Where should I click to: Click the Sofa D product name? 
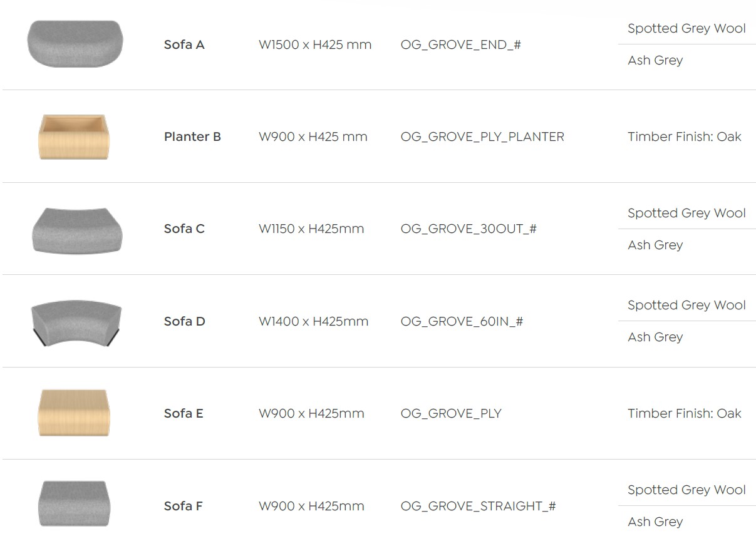184,322
